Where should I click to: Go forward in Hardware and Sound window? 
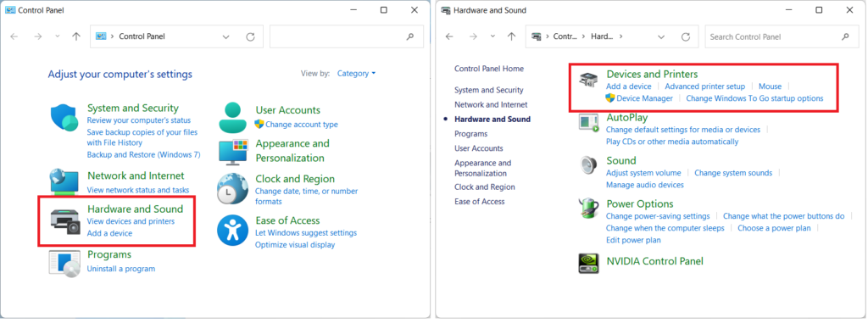[473, 36]
